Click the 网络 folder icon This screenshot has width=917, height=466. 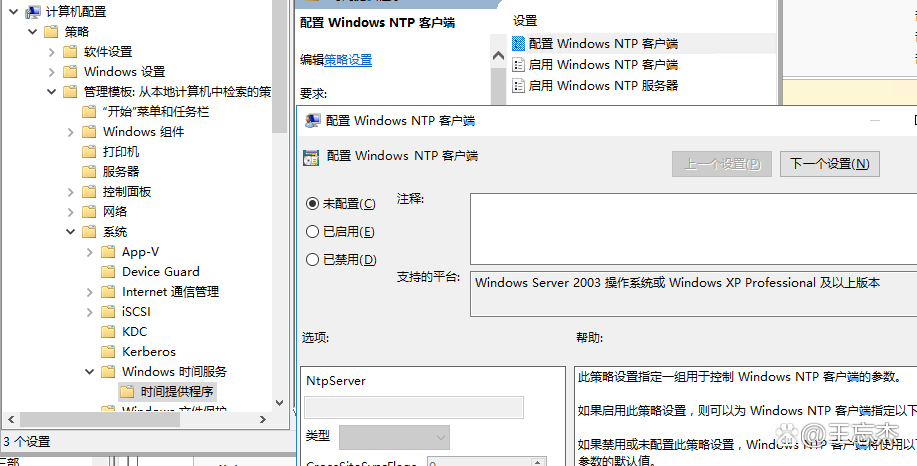89,211
